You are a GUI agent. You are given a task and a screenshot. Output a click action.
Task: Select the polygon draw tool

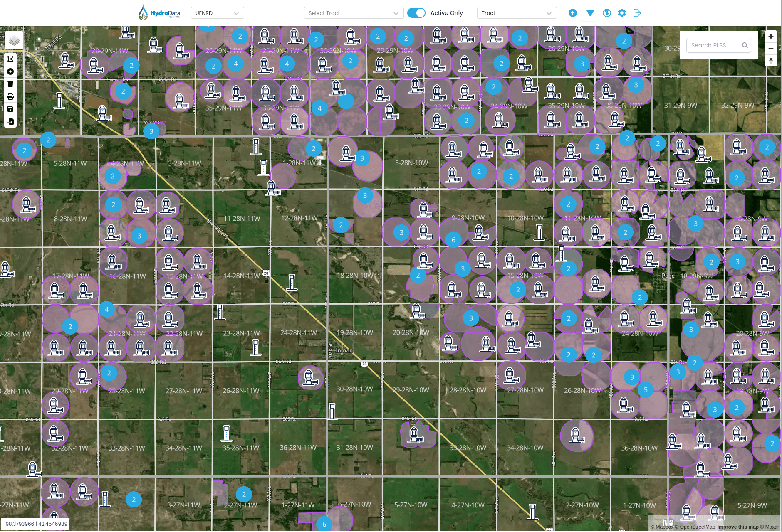pos(10,59)
